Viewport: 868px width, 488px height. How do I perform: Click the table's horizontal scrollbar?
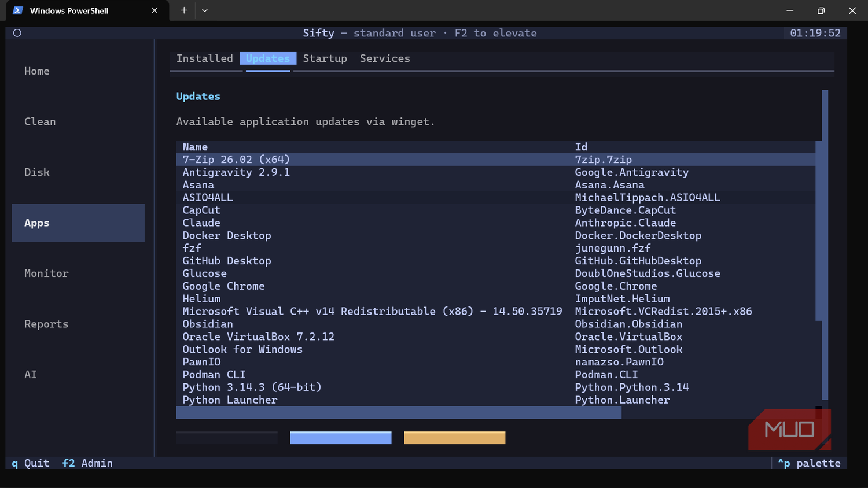(x=399, y=412)
